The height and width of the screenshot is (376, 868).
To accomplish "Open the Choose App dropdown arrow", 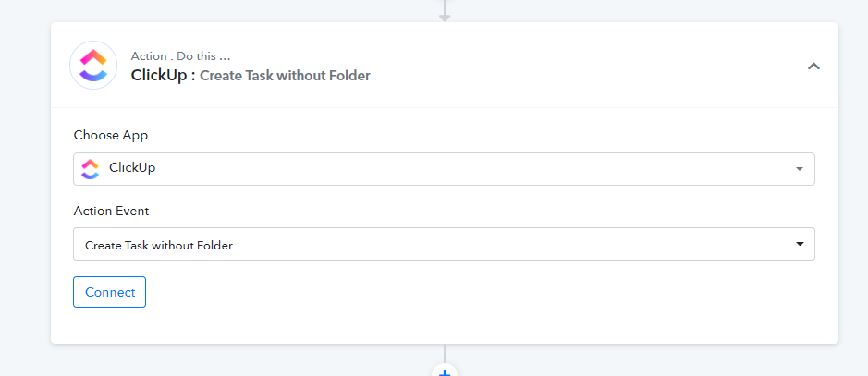I will 799,169.
